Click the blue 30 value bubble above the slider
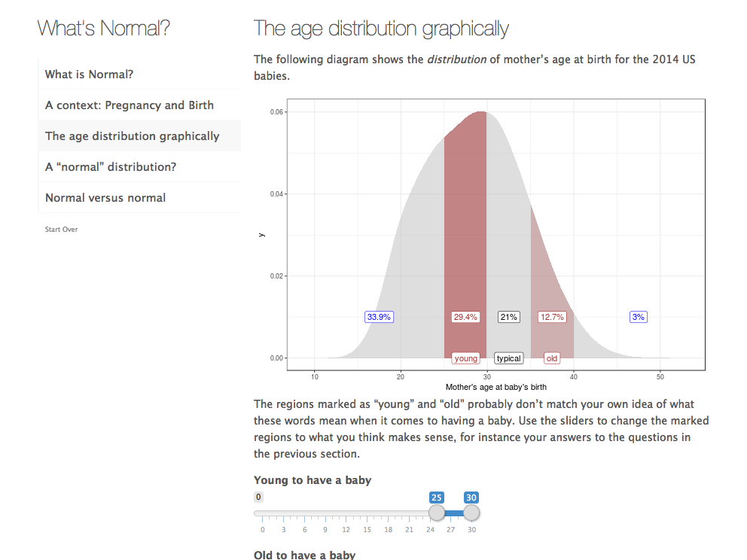Screen dimensions: 747x560 [471, 498]
